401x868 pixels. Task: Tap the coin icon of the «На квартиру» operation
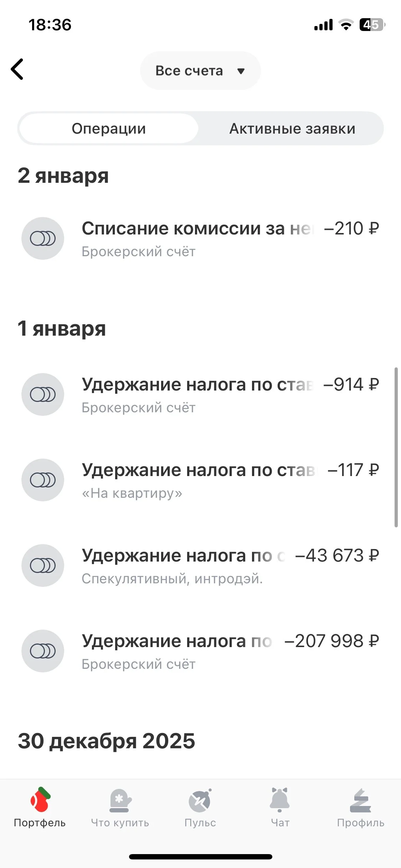click(x=43, y=480)
